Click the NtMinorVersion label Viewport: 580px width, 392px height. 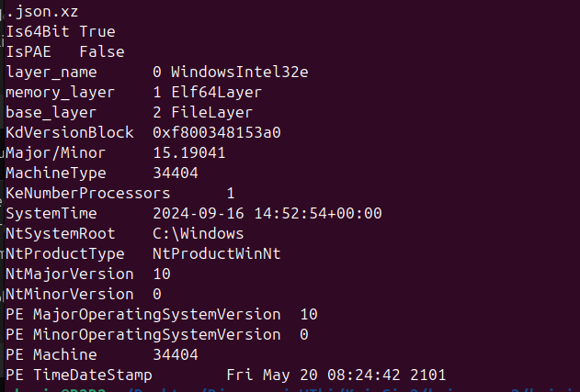click(69, 294)
